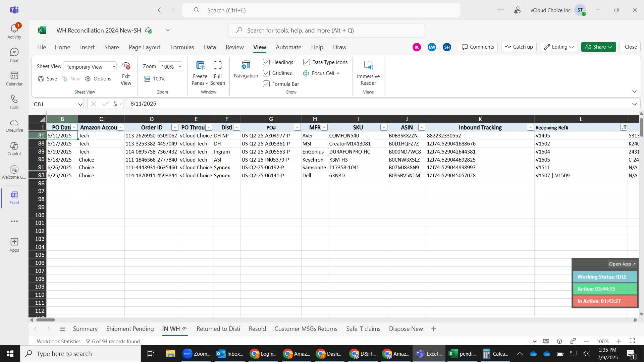
Task: Open the Sheet View dropdown
Action: pos(90,67)
